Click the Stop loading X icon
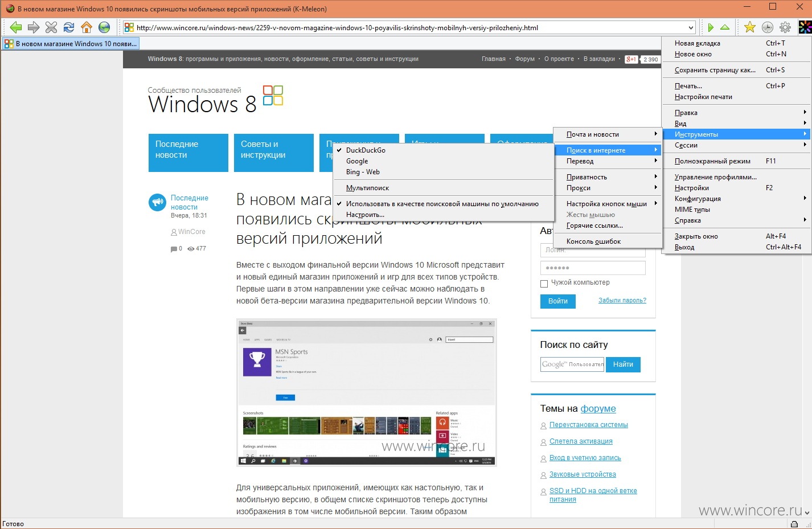 [51, 27]
